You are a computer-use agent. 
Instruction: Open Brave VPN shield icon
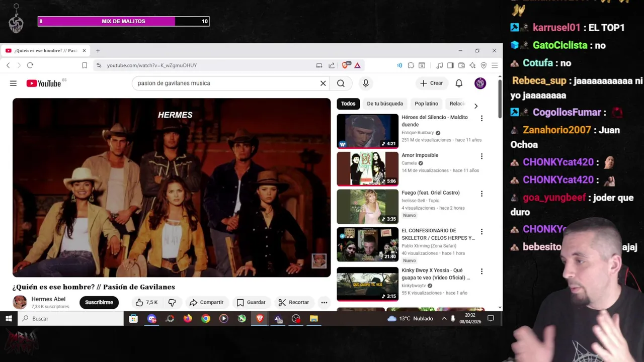484,65
